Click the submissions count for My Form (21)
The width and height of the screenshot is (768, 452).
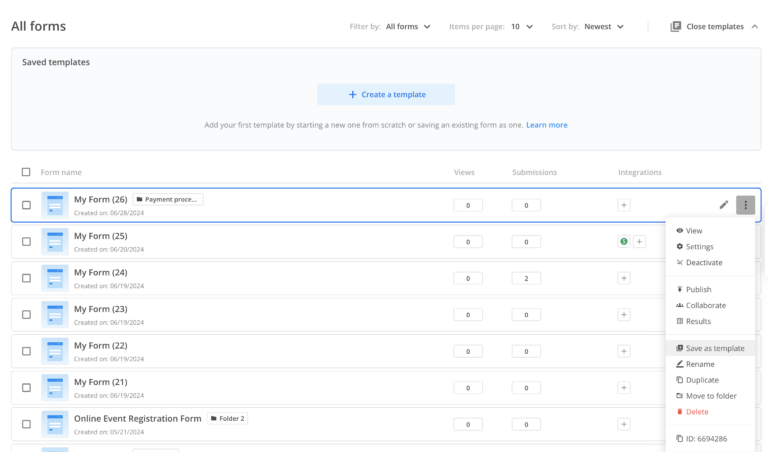coord(526,387)
